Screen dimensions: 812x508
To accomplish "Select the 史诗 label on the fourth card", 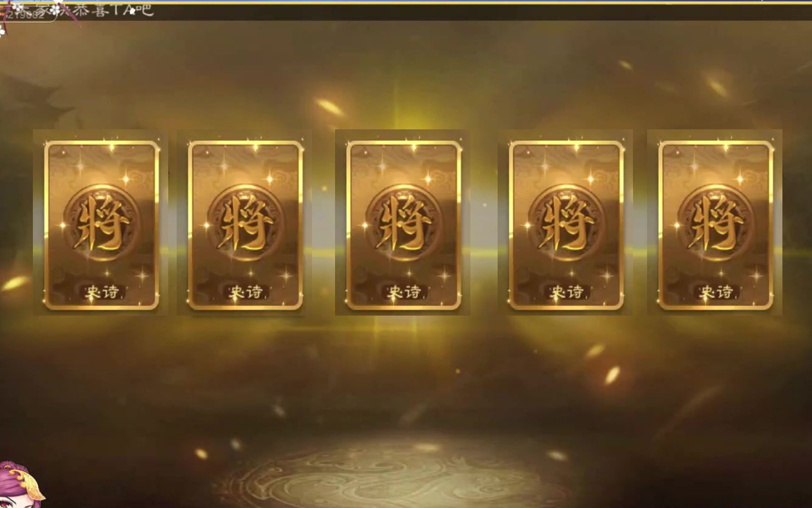I will point(567,292).
